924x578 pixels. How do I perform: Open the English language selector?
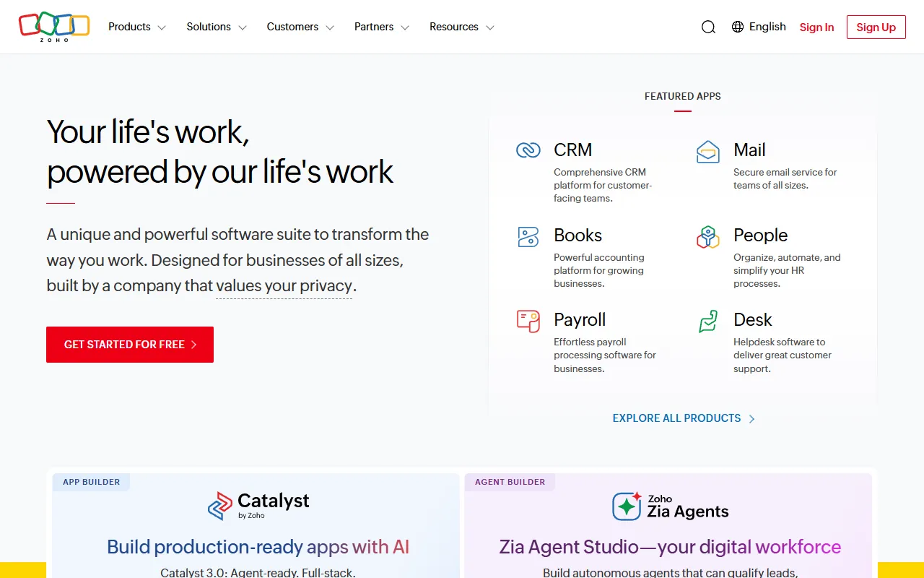point(759,27)
